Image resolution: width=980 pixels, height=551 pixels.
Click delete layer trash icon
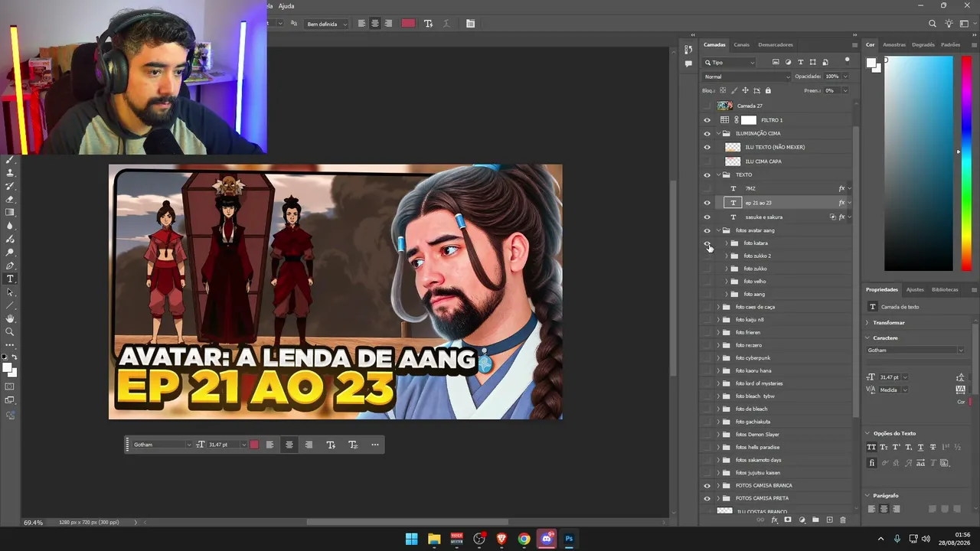[843, 520]
